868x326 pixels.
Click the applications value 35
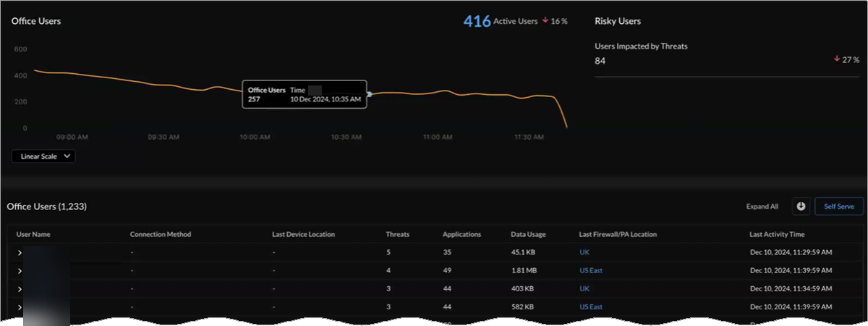446,252
